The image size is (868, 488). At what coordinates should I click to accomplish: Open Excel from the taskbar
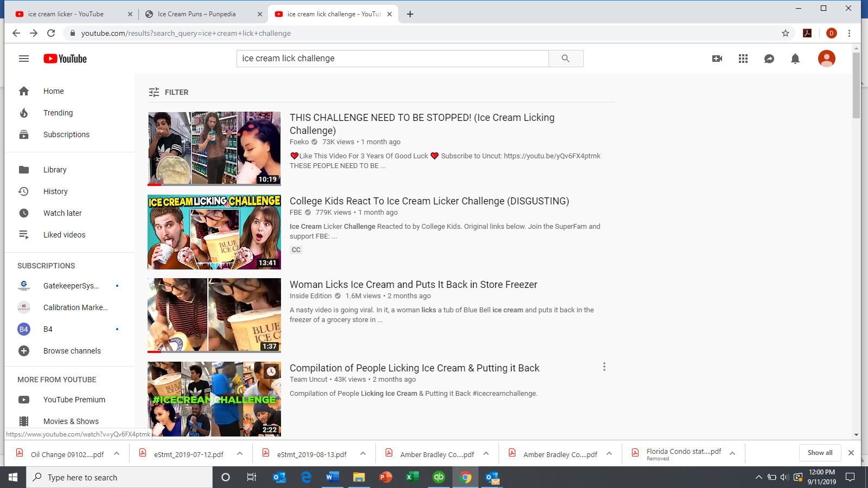coord(412,477)
